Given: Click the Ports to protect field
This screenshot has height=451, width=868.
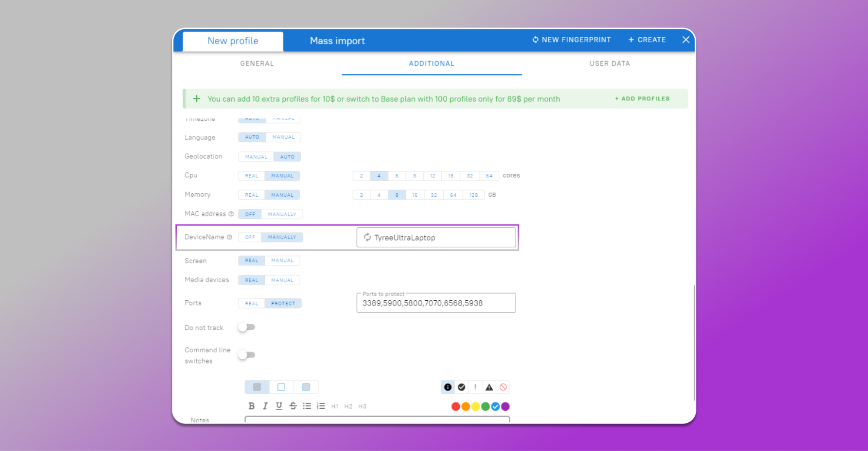Looking at the screenshot, I should tap(436, 303).
